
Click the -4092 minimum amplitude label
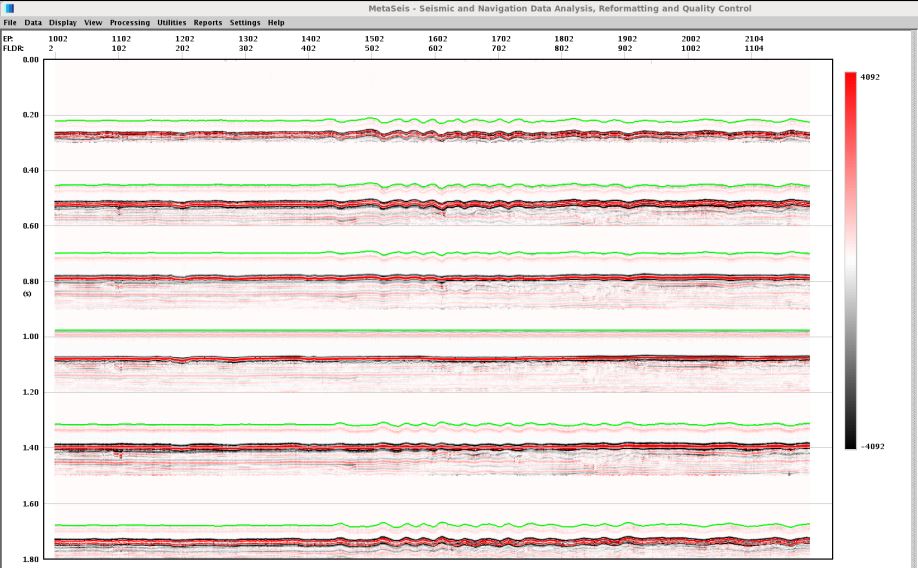870,446
